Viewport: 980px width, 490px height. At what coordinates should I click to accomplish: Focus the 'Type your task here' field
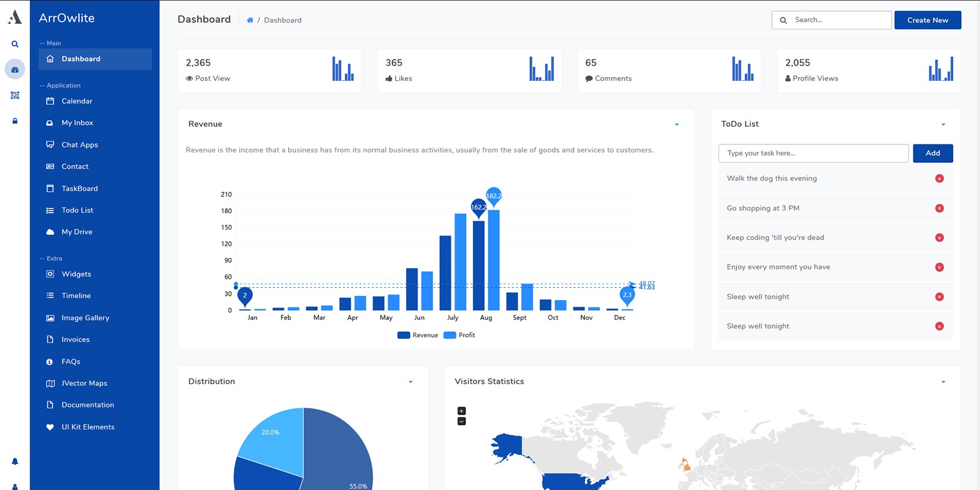coord(813,153)
